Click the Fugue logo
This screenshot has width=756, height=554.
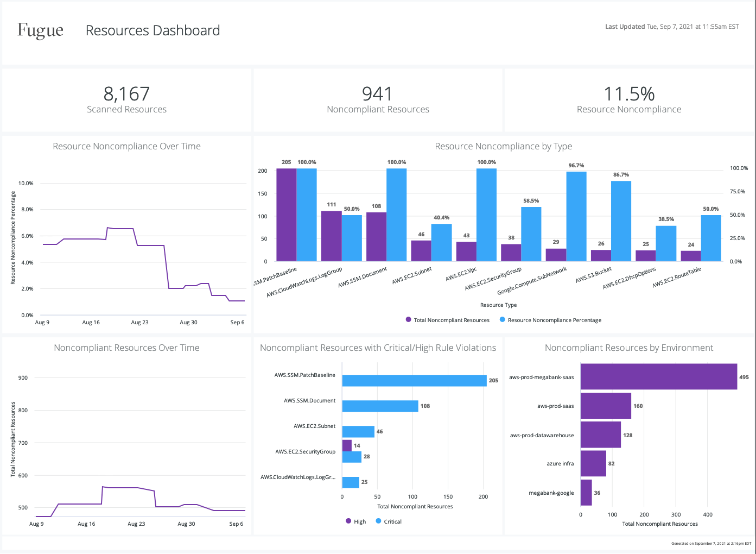point(40,30)
